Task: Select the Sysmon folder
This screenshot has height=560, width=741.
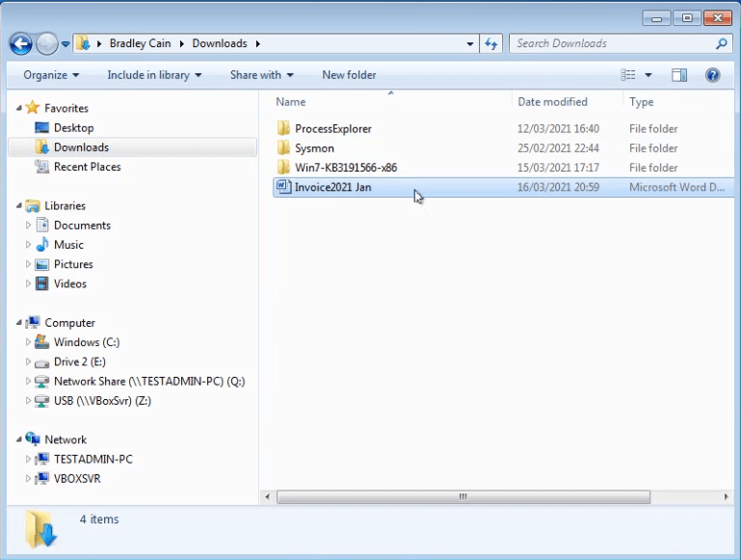Action: [x=314, y=148]
